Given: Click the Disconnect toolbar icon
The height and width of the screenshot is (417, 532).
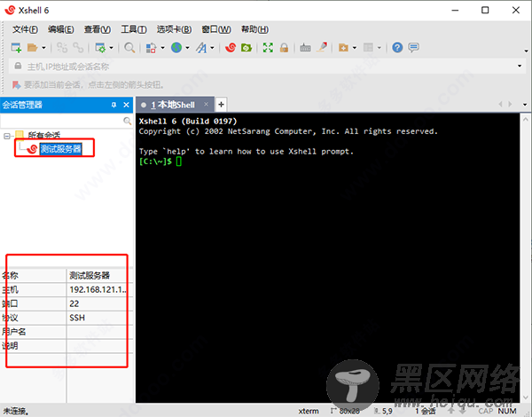Looking at the screenshot, I should (78, 48).
